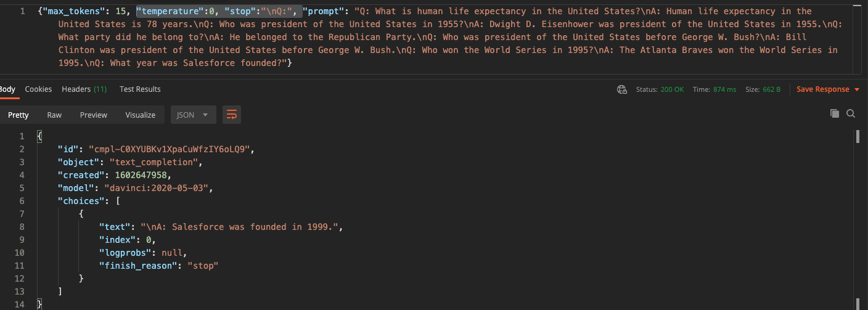Open the JSON format dropdown
Screen dimensions: 868x310
coord(193,115)
